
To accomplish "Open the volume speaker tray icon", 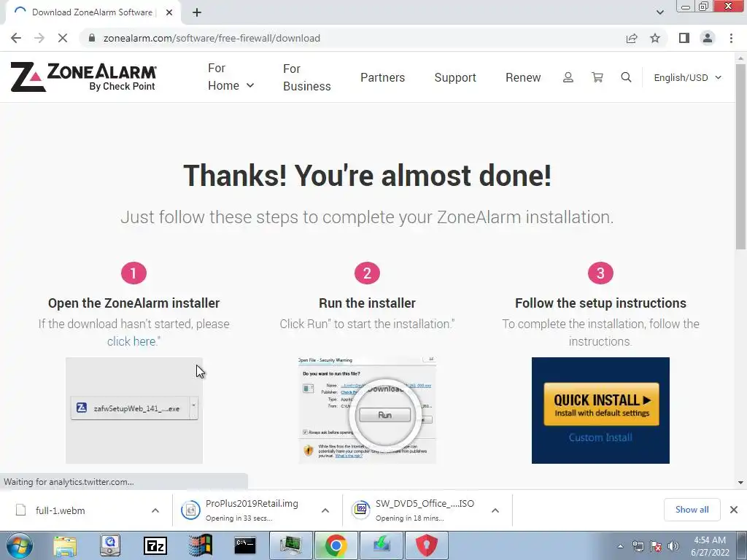I will (x=673, y=546).
